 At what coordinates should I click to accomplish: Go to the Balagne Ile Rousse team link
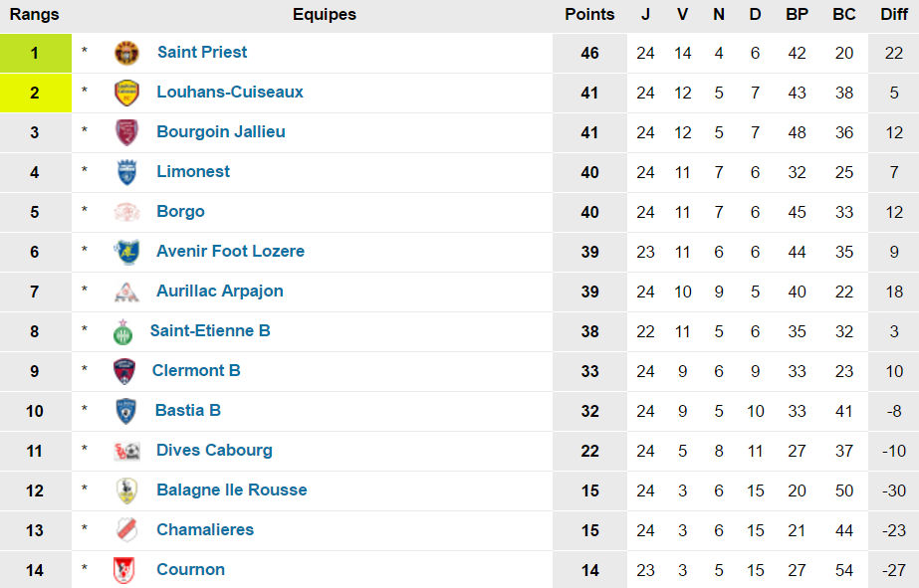point(231,490)
